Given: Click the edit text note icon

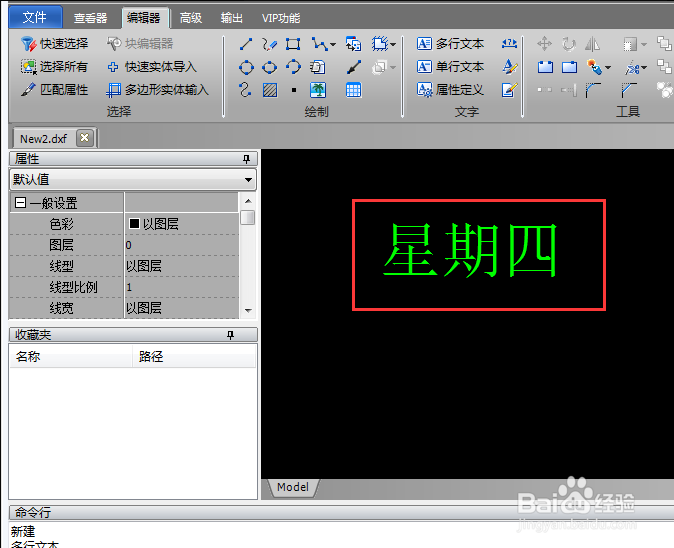Looking at the screenshot, I should tap(509, 90).
